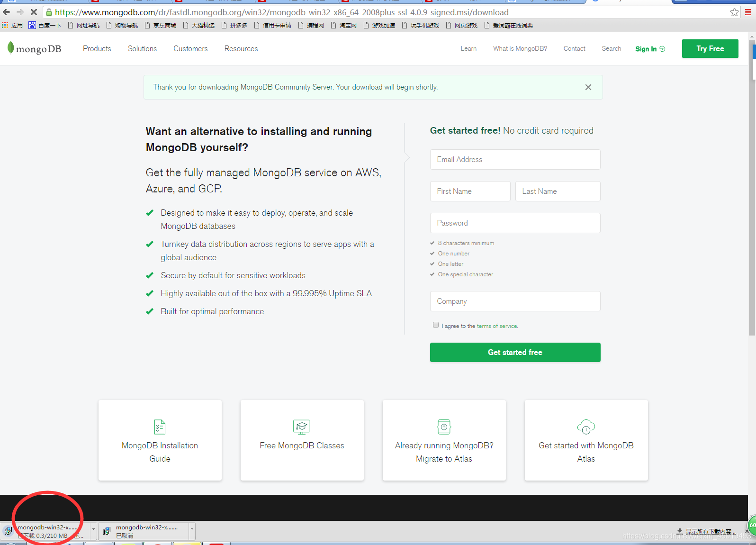Focus the First Name field
756x545 pixels.
[470, 191]
